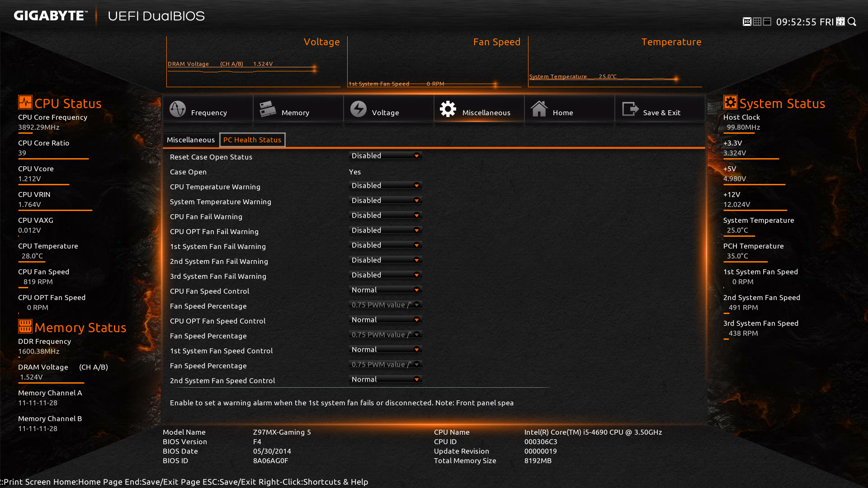The image size is (868, 488).
Task: Click the Miscellaneous gear icon
Action: point(448,109)
